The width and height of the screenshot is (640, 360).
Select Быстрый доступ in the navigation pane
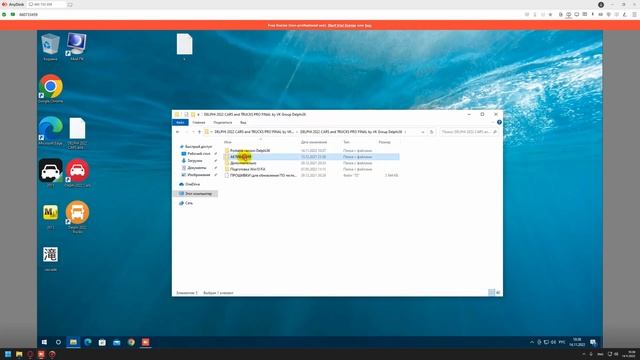[x=198, y=147]
